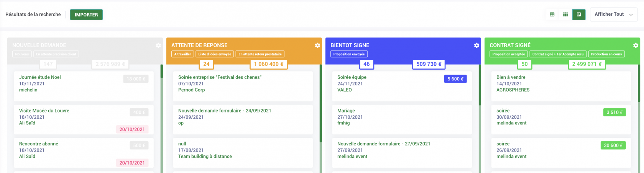Screen dimensions: 644x173
Task: Open 'Soirée entreprise Festival des chenes' card
Action: click(x=220, y=77)
